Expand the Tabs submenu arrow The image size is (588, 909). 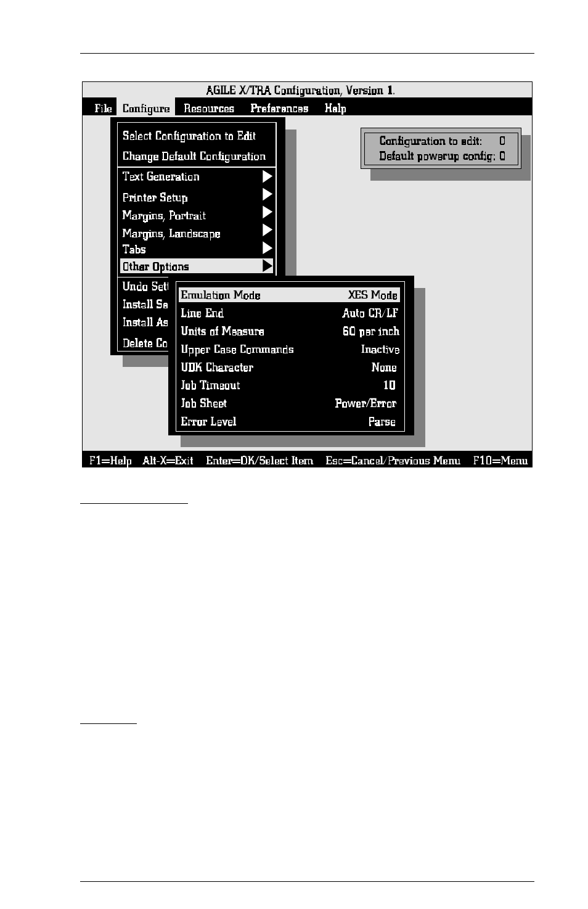pos(267,249)
